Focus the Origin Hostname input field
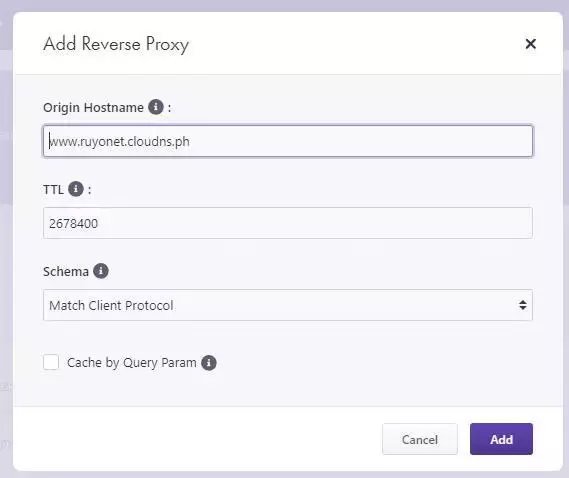Image resolution: width=569 pixels, height=478 pixels. coord(288,141)
